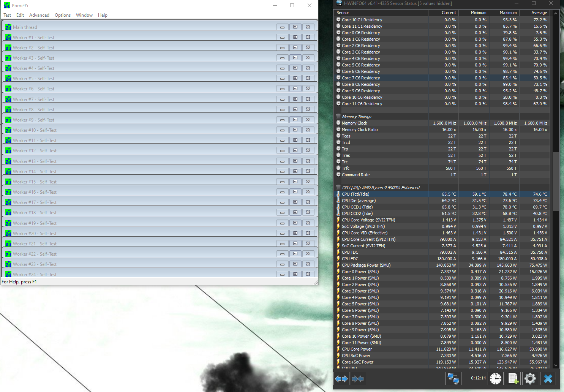Select the Core+SoC Power row

442,362
